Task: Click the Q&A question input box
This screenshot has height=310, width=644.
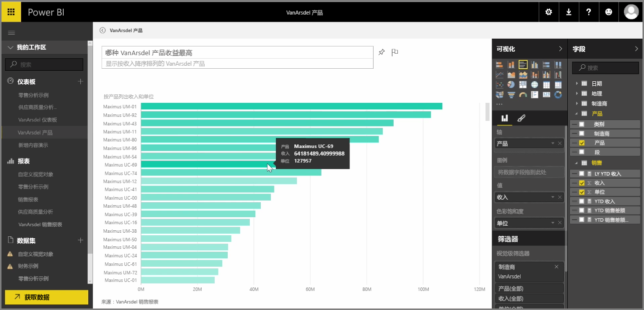Action: 238,53
